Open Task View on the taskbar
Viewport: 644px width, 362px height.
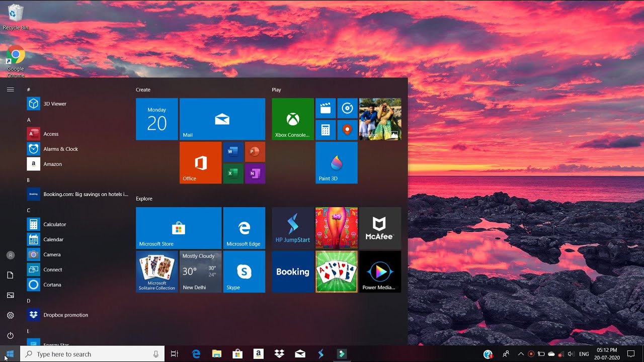175,354
